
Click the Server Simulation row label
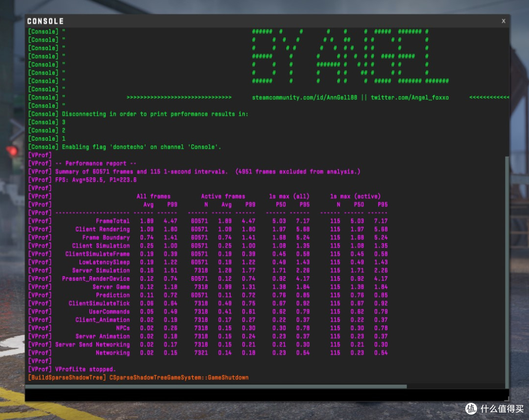pos(101,270)
